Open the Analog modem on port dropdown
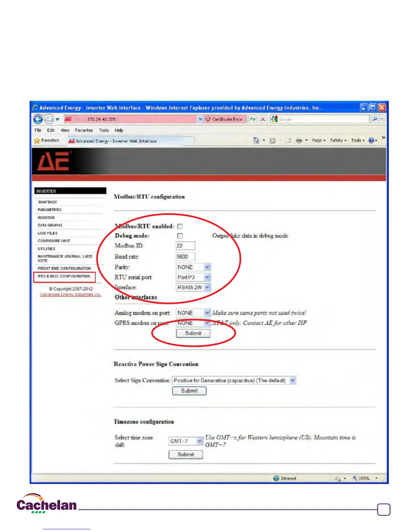Viewport: 411px width, 532px height. 193,313
